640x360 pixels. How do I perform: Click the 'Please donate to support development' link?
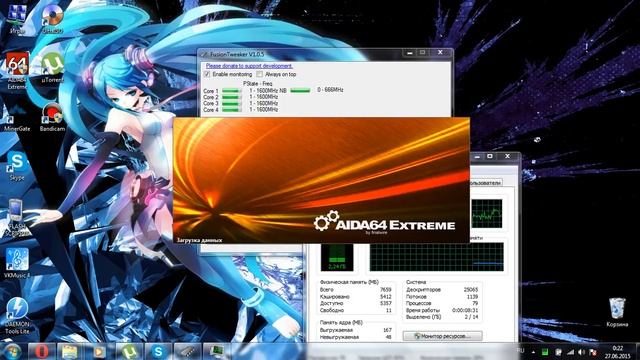pos(249,66)
